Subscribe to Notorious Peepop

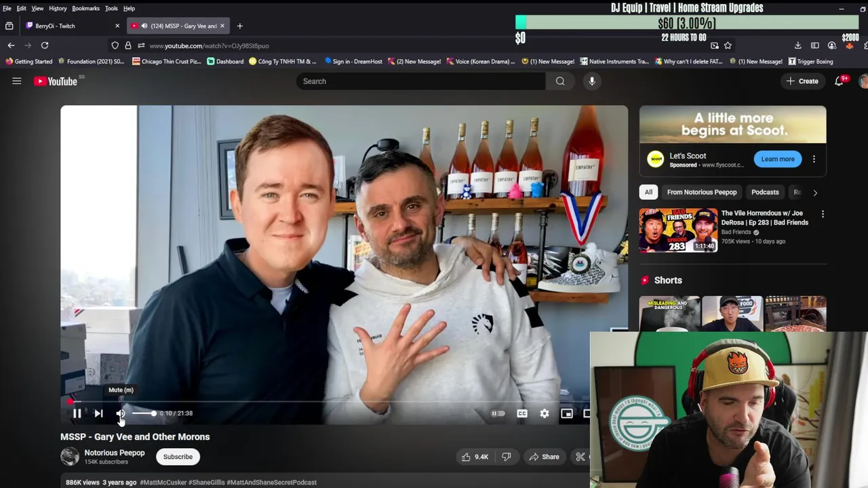pos(178,457)
